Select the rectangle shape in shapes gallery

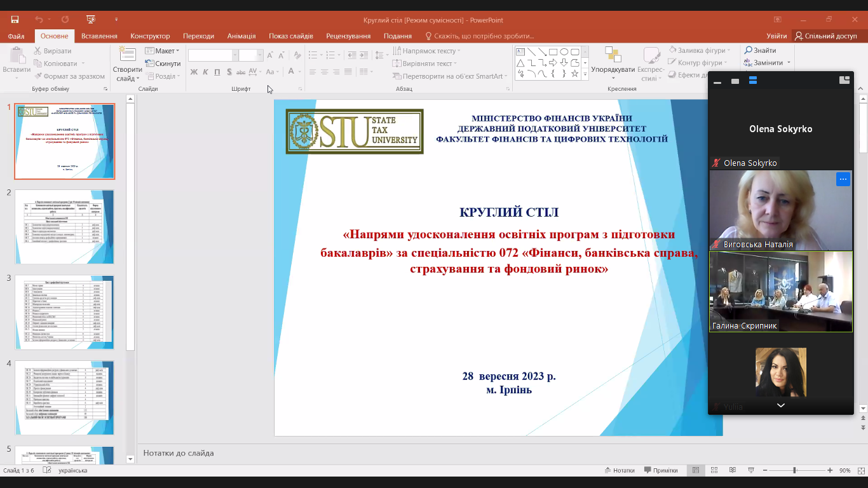coord(553,52)
